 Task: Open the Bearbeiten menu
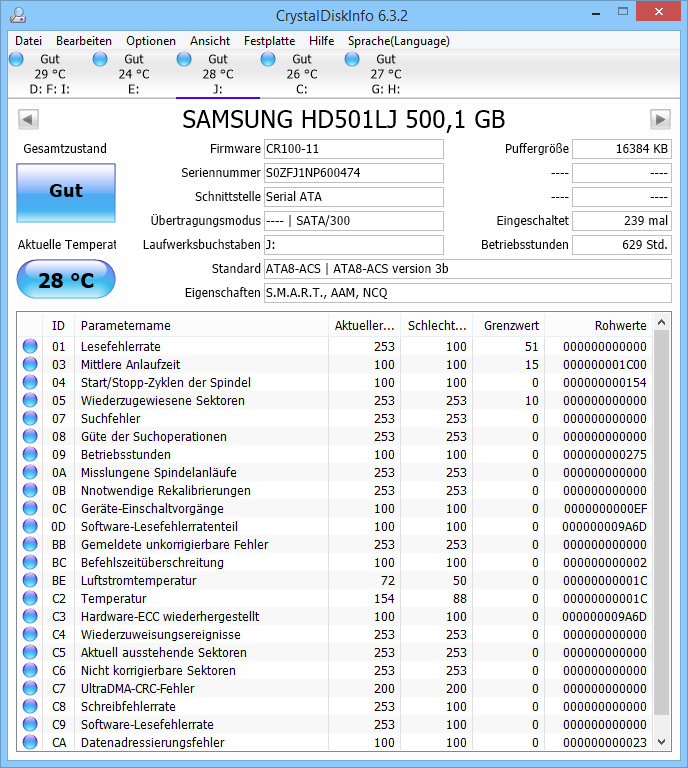(x=84, y=41)
